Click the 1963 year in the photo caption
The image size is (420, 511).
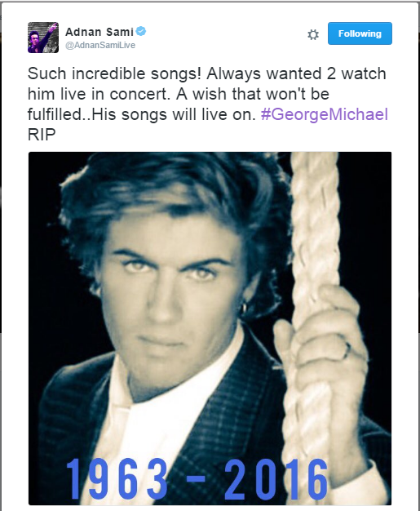pyautogui.click(x=117, y=479)
